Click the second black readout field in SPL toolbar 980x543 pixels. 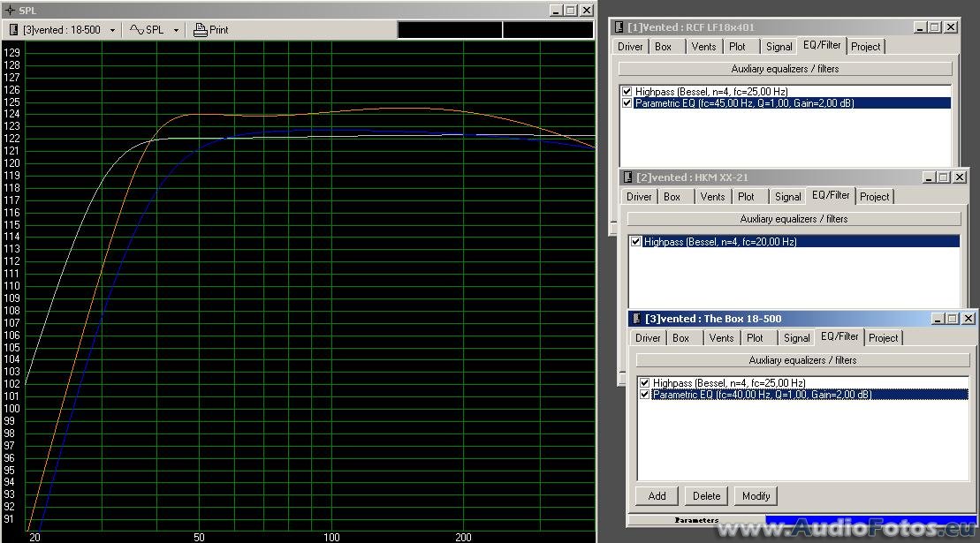pyautogui.click(x=548, y=29)
